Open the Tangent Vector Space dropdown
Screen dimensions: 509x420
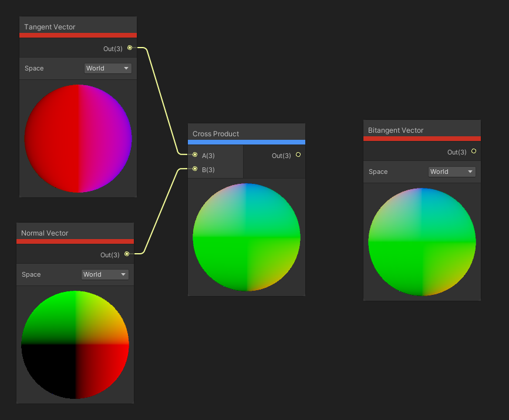(108, 68)
